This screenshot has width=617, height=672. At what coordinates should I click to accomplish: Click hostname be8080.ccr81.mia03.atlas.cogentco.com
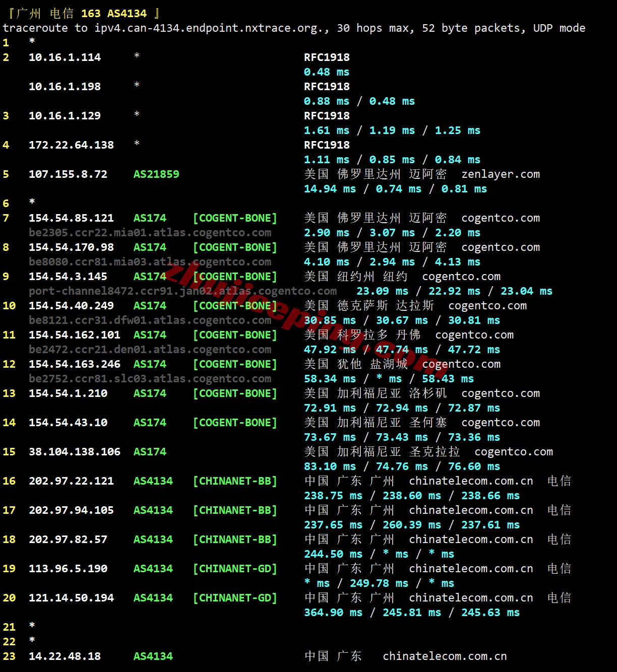pos(150,262)
